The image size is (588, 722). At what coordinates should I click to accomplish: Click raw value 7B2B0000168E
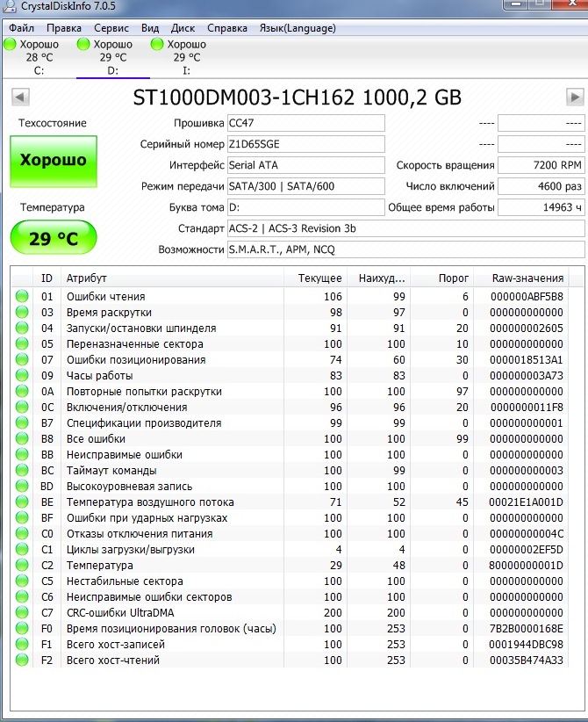527,629
